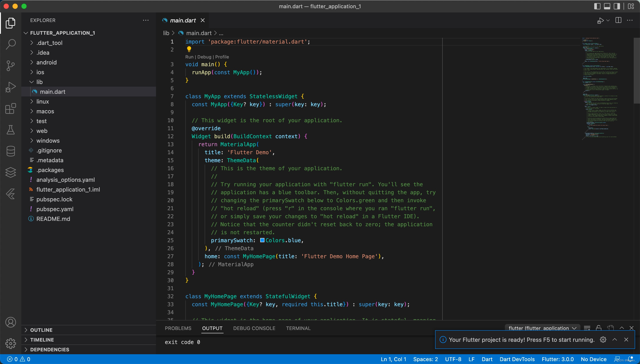The width and height of the screenshot is (640, 364).
Task: Toggle output auto-scroll lock icon
Action: (598, 328)
